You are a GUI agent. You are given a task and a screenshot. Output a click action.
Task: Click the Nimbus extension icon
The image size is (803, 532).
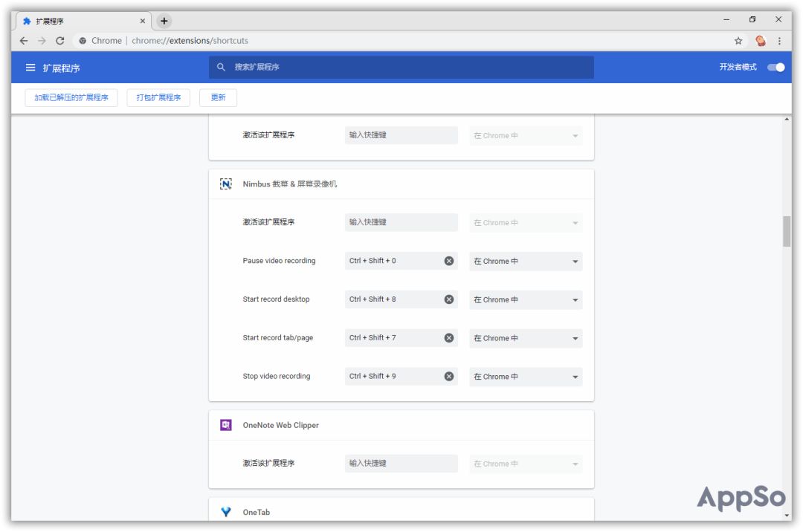click(x=226, y=184)
